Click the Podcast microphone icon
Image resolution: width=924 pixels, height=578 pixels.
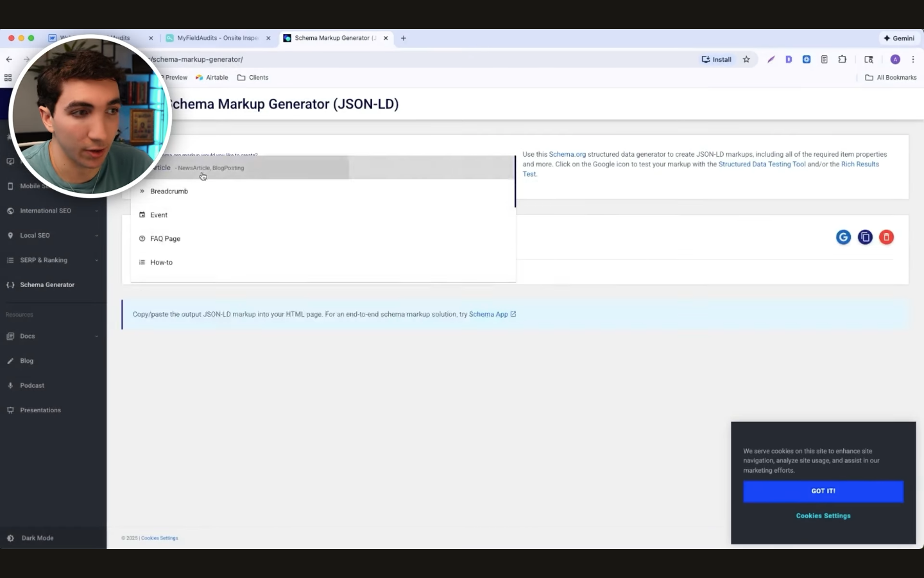tap(10, 385)
